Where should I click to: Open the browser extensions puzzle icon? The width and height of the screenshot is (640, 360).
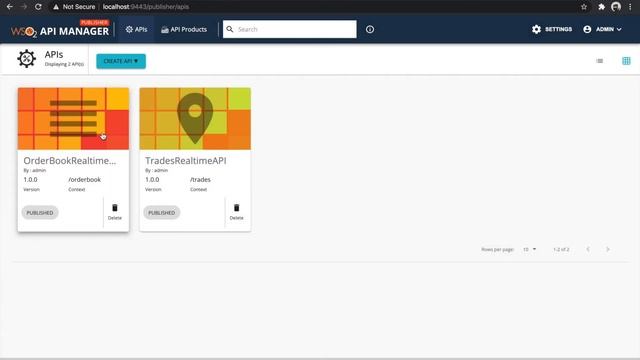[x=601, y=7]
